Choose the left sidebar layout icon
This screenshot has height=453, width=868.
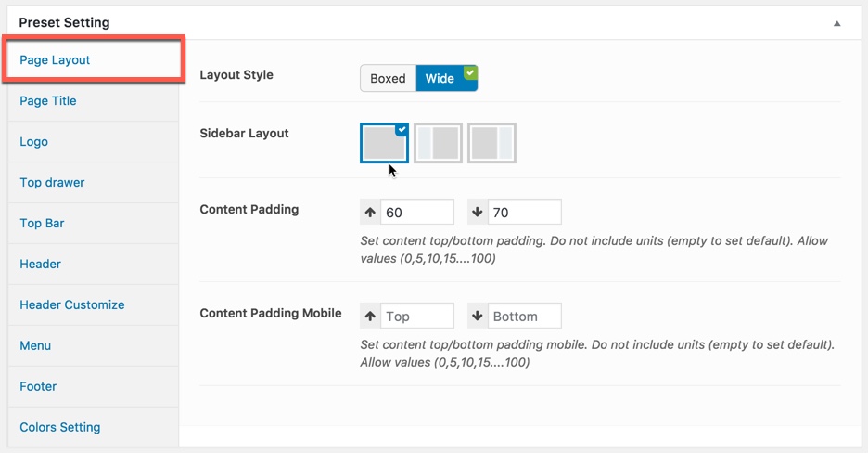click(x=438, y=143)
